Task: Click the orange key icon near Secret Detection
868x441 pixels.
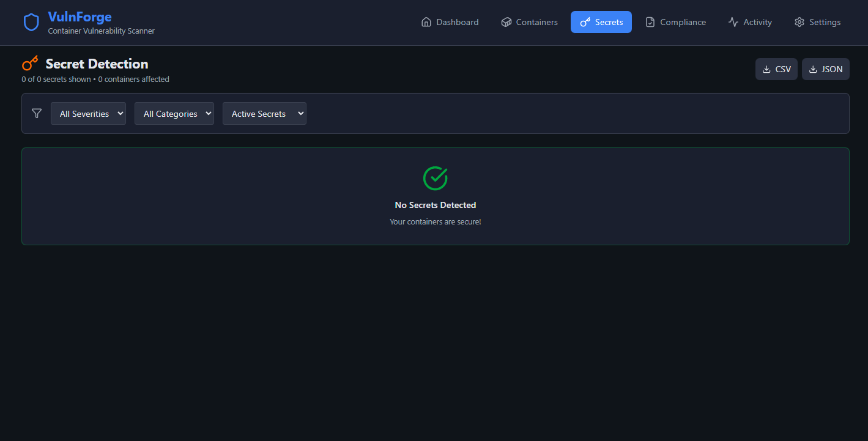Action: coord(30,64)
